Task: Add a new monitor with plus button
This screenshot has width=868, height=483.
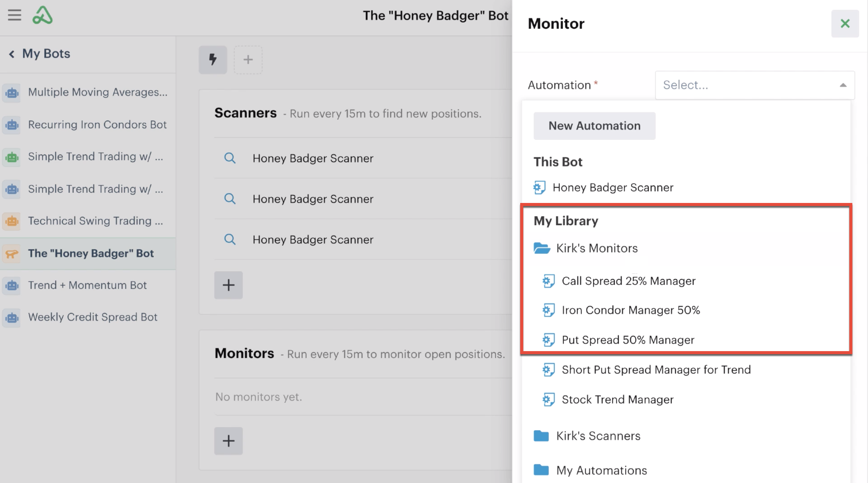Action: click(228, 441)
